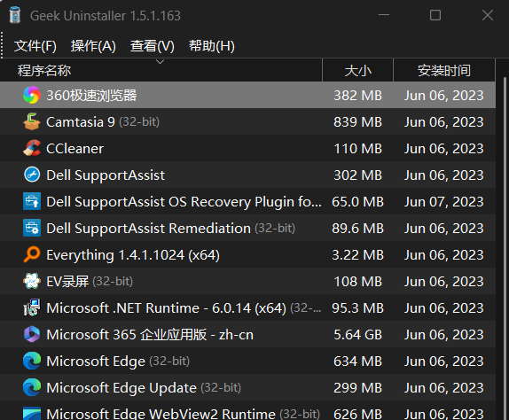Select the Microsoft Edge WebView2 Runtime row
This screenshot has width=509, height=420.
(247, 413)
